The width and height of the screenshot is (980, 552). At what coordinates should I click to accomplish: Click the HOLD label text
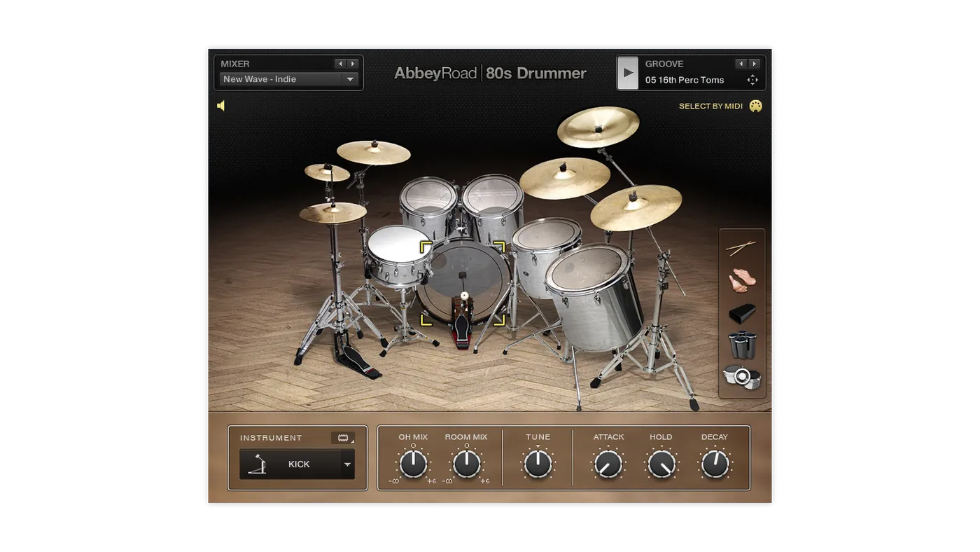(661, 437)
